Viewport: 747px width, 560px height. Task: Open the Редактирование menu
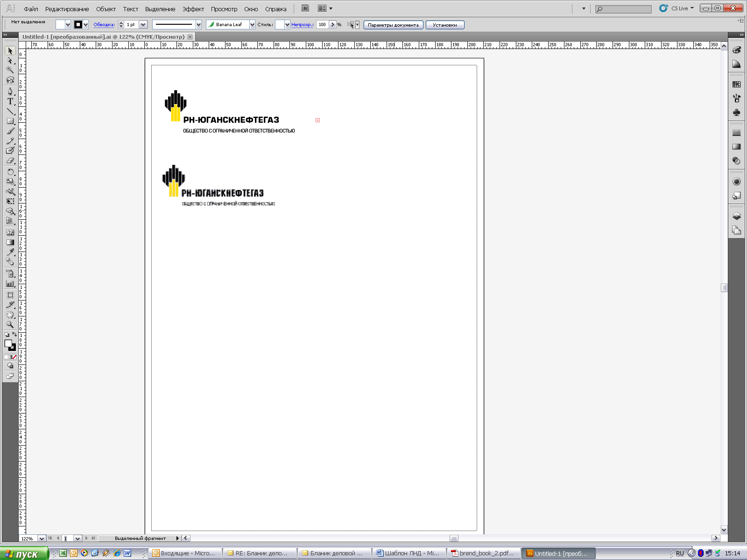point(67,9)
